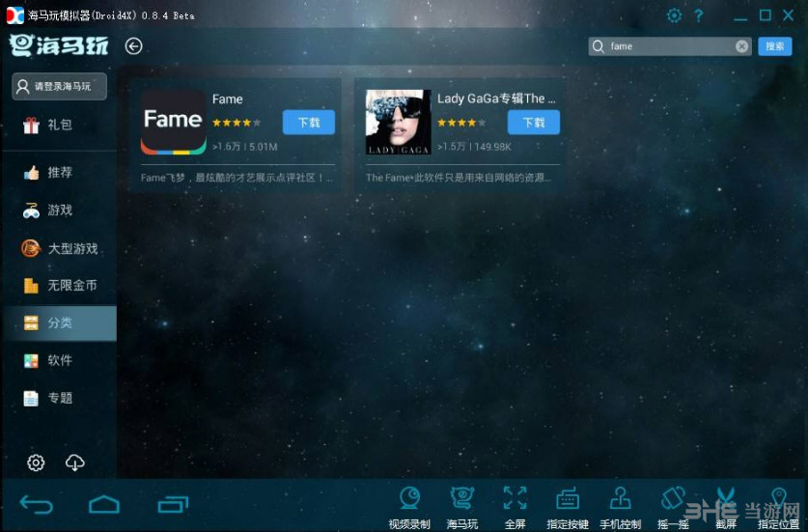Click the Lady GaGa app star rating
The width and height of the screenshot is (808, 532).
(x=461, y=123)
